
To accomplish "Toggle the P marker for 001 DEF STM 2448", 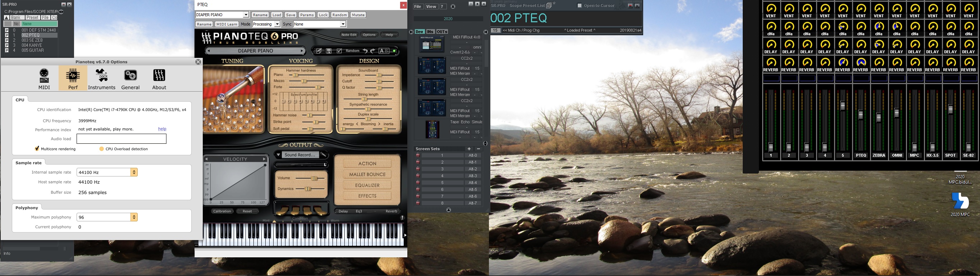I will coord(6,30).
